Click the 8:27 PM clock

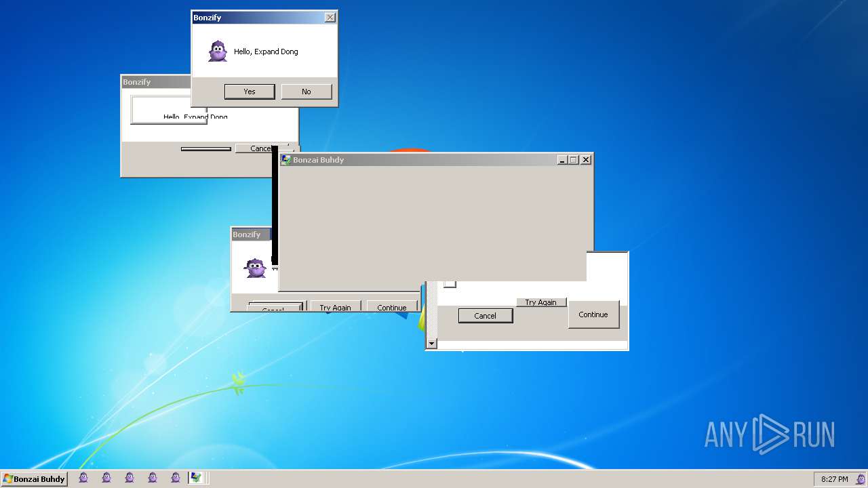(x=834, y=479)
